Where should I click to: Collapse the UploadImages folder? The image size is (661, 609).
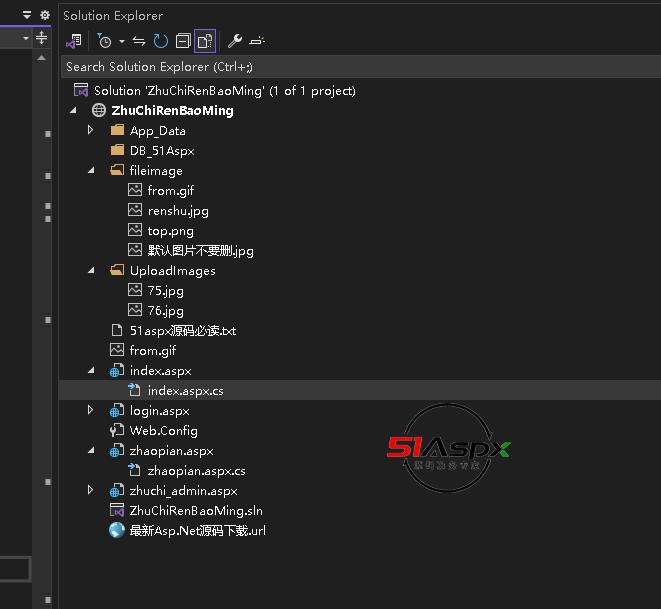click(x=90, y=270)
